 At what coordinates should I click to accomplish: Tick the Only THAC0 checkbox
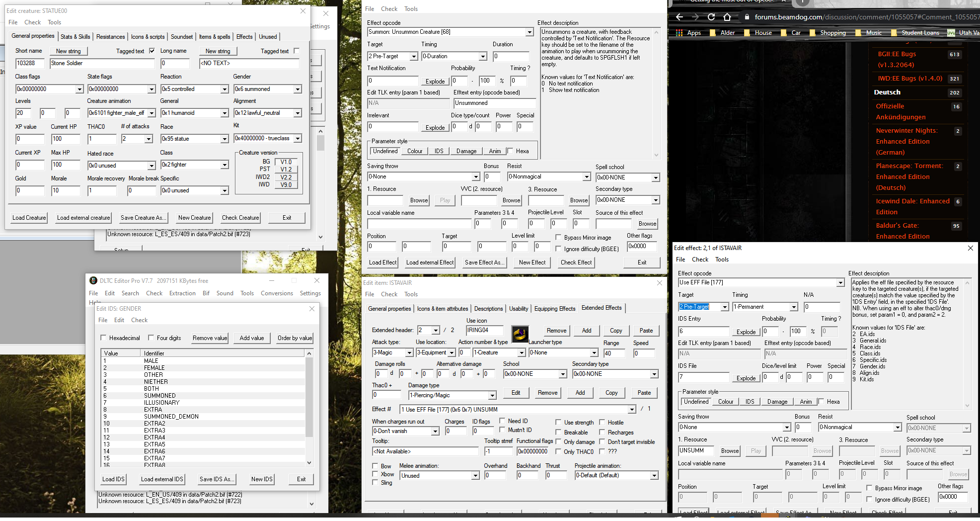[x=558, y=452]
